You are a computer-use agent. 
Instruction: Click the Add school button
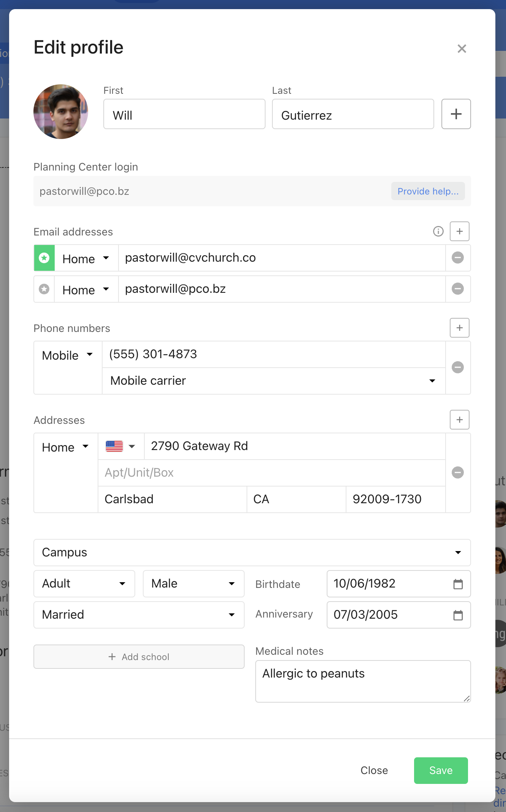click(139, 657)
